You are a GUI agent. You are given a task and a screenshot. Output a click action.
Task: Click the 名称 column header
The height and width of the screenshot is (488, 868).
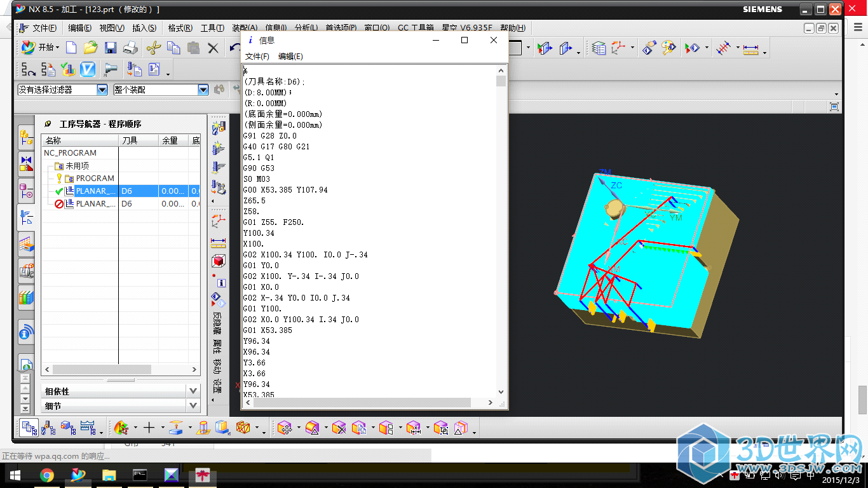pos(80,140)
